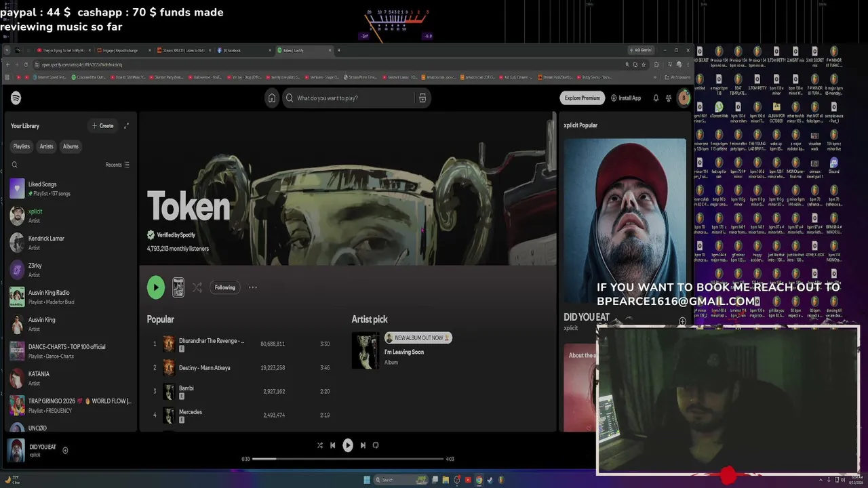This screenshot has width=868, height=488.
Task: Open Ask Gemini in Chrome
Action: 642,50
